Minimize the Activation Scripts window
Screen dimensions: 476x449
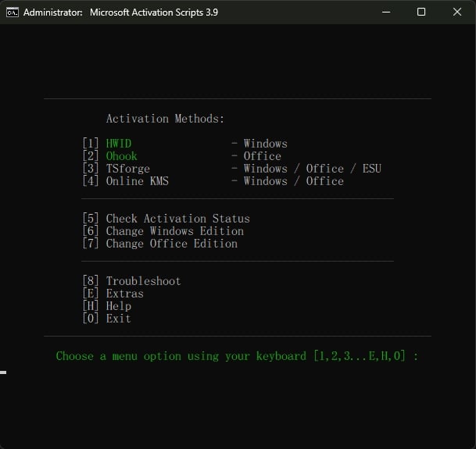click(x=385, y=12)
